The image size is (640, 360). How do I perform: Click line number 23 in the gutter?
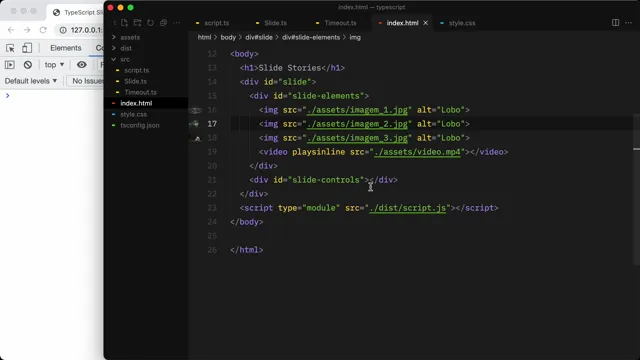click(x=212, y=208)
